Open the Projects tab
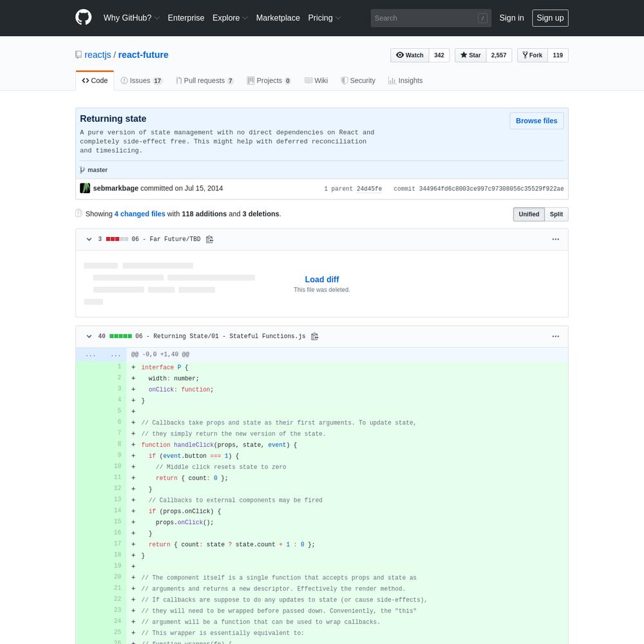This screenshot has width=644, height=644. pos(269,80)
